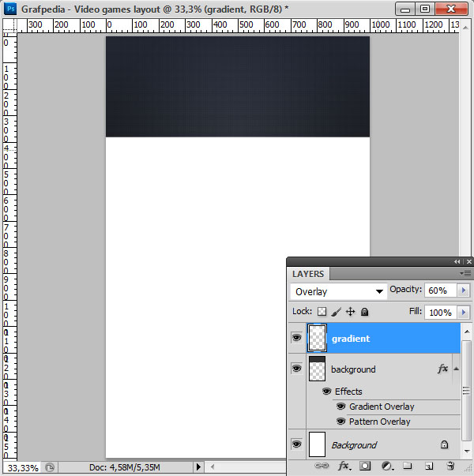Close the Layers panel

click(x=469, y=261)
